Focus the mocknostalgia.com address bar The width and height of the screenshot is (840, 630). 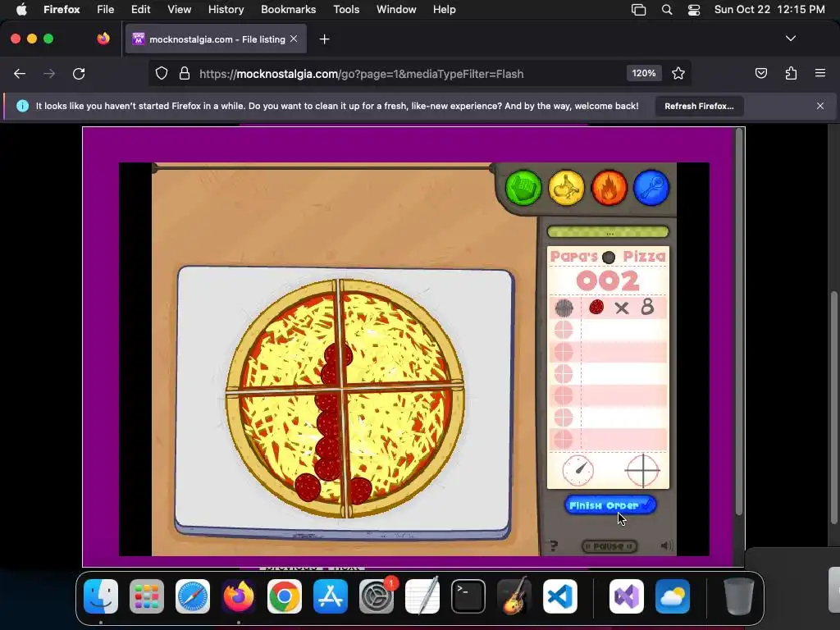coord(361,74)
